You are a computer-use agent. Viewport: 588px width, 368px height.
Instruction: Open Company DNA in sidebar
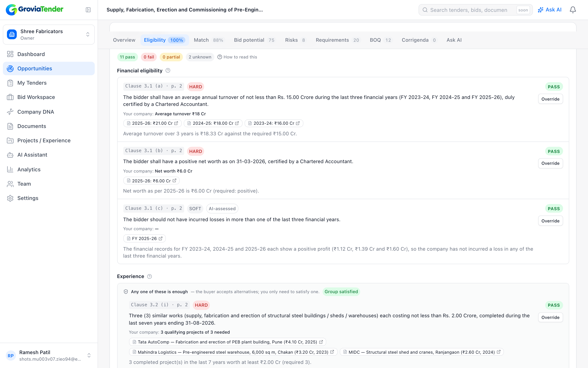click(49, 112)
